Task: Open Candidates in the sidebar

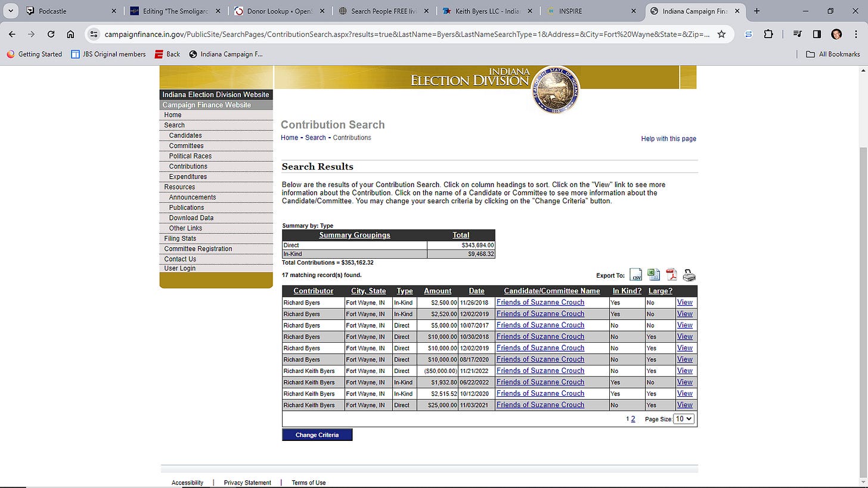Action: pos(185,135)
